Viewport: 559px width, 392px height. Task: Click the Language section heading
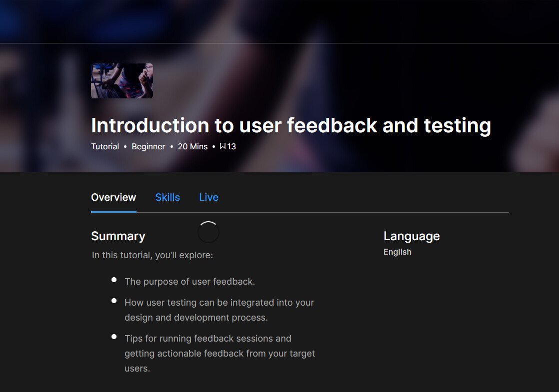(x=411, y=236)
